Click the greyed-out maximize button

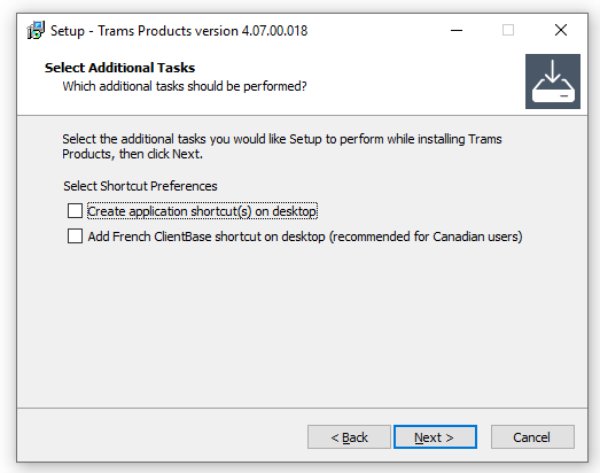[x=508, y=30]
